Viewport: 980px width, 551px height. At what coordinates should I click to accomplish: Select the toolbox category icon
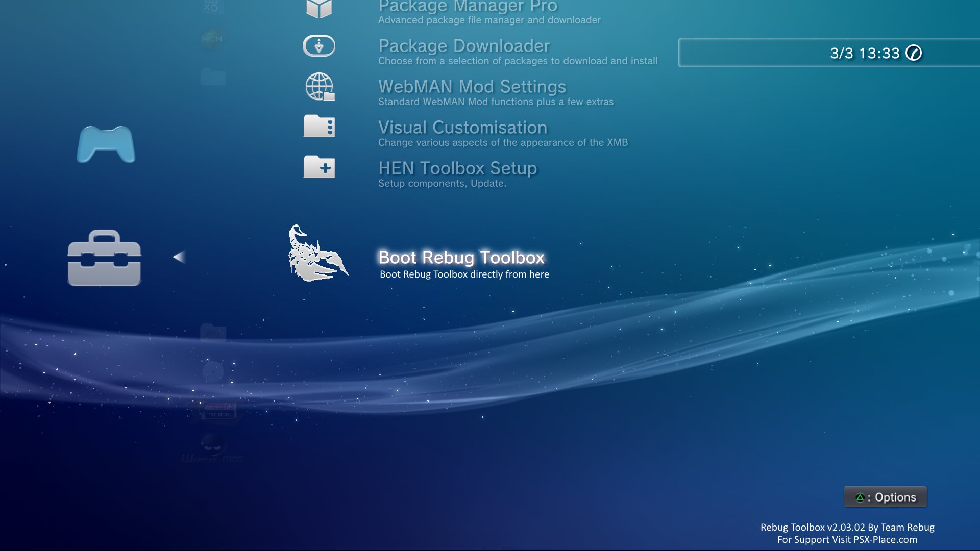[x=104, y=258]
